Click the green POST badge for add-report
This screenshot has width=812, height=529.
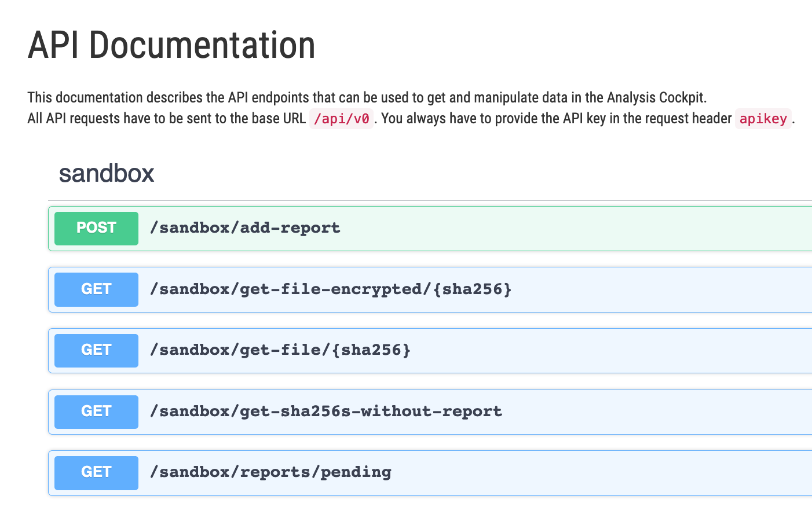tap(96, 228)
